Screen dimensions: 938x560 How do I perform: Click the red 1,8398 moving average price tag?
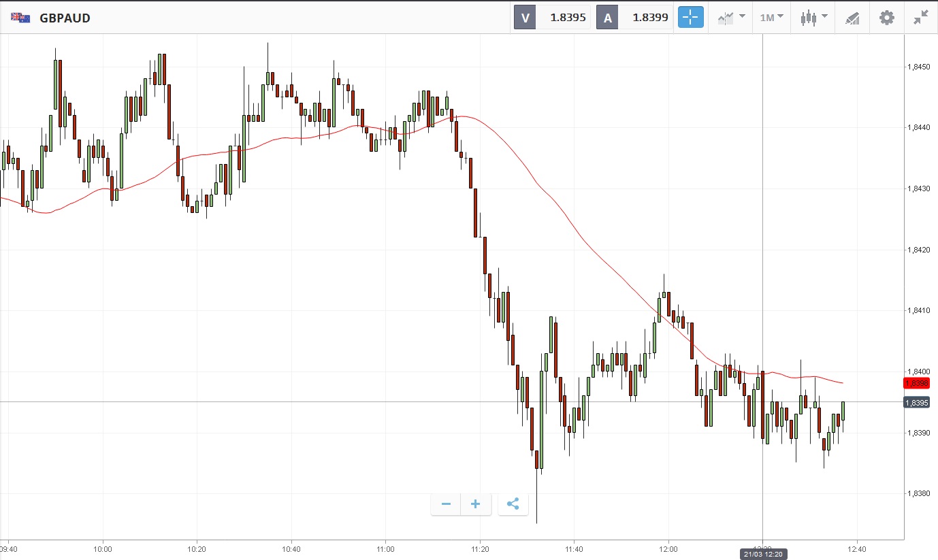click(x=916, y=383)
